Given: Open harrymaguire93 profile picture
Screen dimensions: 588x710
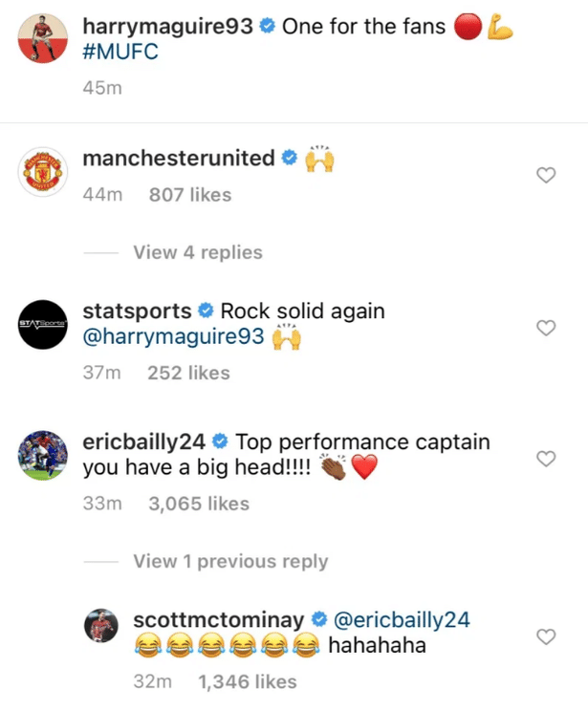Looking at the screenshot, I should tap(46, 38).
